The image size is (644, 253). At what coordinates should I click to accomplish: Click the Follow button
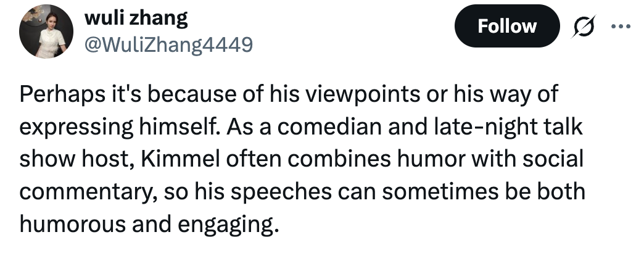pos(506,26)
